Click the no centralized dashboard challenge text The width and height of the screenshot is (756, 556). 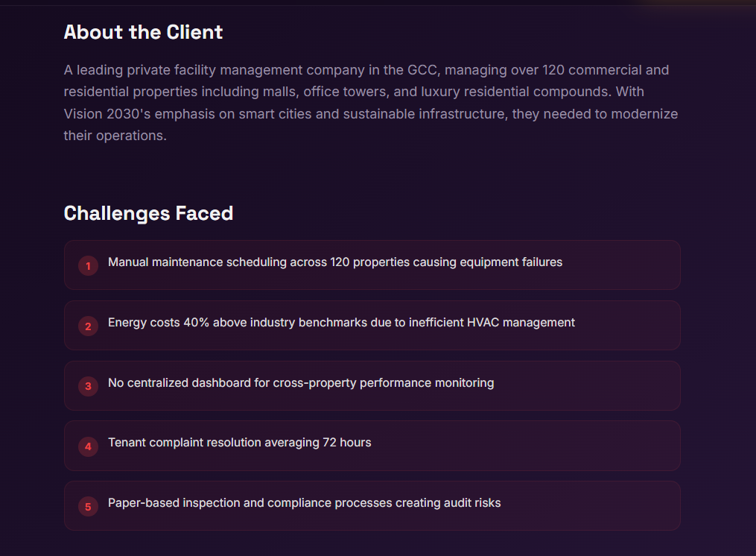(x=301, y=383)
